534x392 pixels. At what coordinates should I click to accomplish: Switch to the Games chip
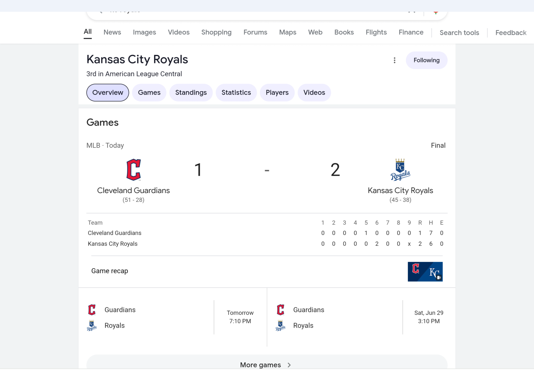pos(149,92)
